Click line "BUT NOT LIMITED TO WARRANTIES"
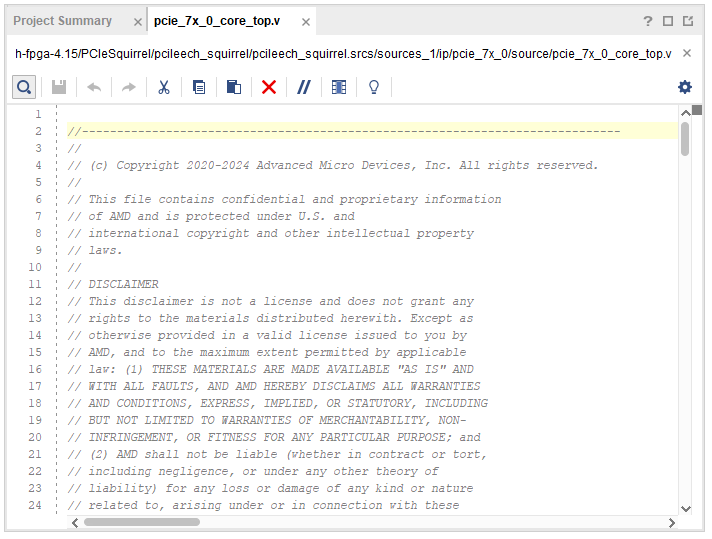Viewport: 712px width, 539px height. 267,420
